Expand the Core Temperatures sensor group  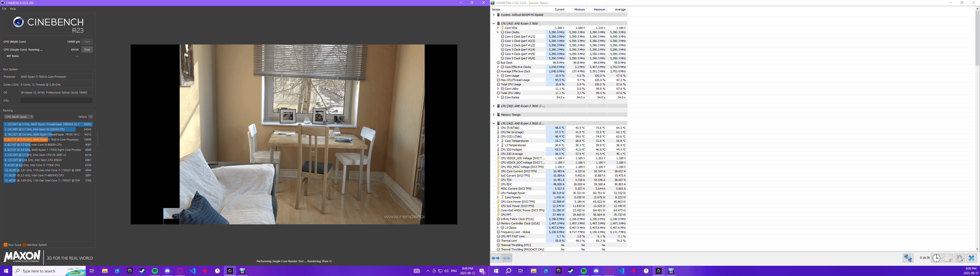click(x=498, y=141)
